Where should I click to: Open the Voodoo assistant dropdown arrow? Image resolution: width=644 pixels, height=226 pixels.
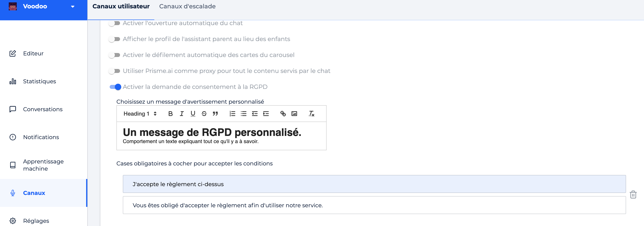73,7
